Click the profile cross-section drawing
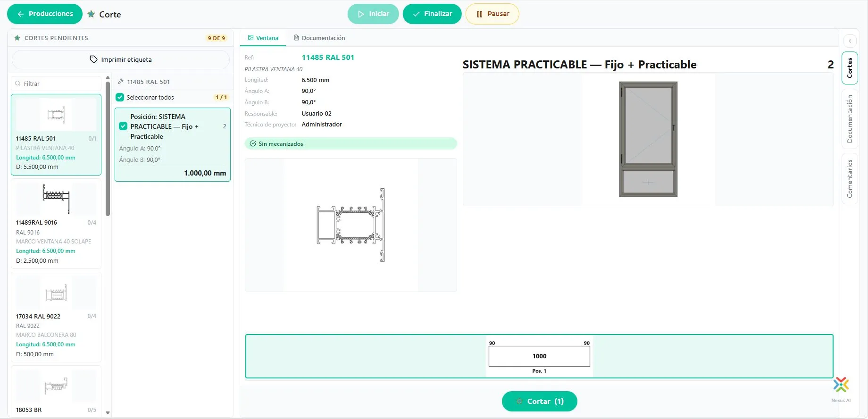The width and height of the screenshot is (868, 419). point(351,225)
